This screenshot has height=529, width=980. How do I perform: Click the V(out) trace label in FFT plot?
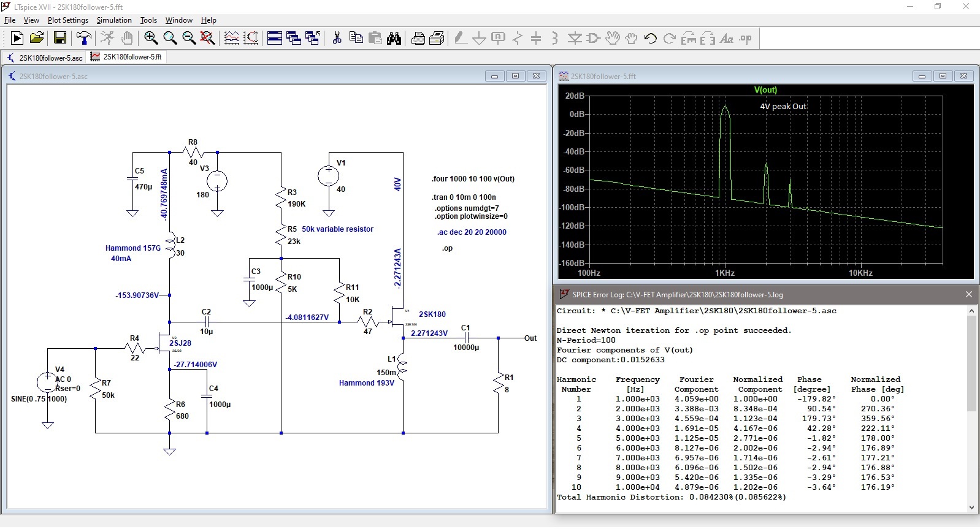(x=765, y=89)
